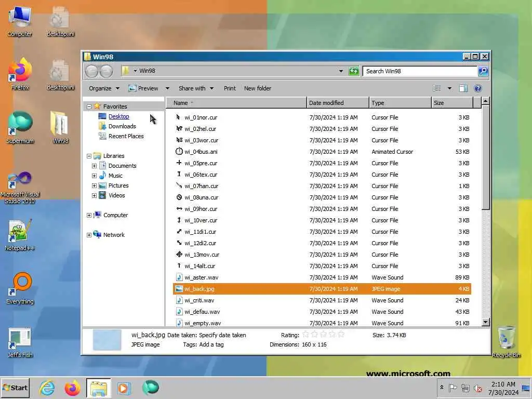Image resolution: width=532 pixels, height=399 pixels.
Task: Expand the Music library node
Action: [94, 176]
